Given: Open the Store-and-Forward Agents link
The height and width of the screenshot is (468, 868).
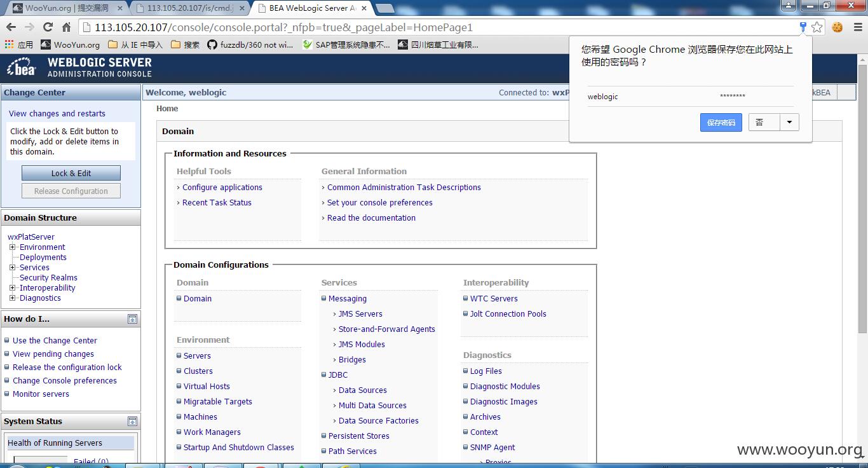Looking at the screenshot, I should pos(387,329).
